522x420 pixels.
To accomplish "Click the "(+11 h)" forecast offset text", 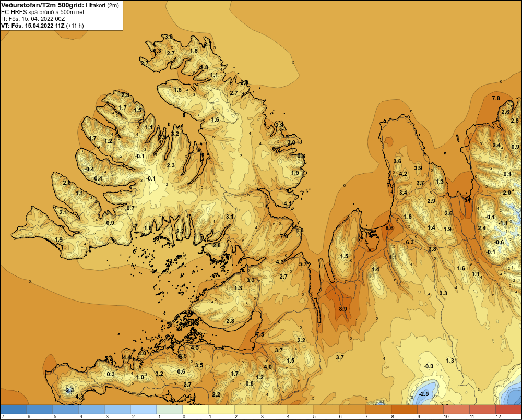I will pyautogui.click(x=75, y=26).
